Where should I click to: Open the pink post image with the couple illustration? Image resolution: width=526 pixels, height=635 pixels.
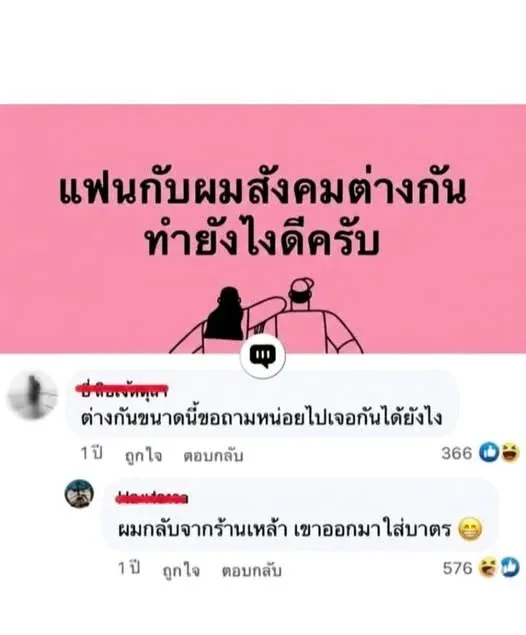click(x=263, y=229)
